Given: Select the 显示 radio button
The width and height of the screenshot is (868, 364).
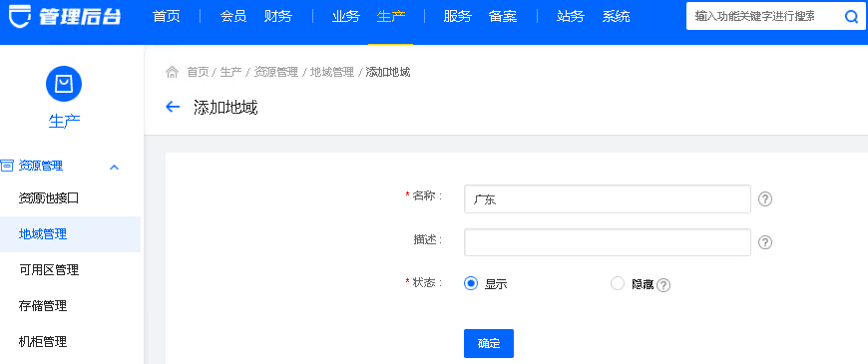Looking at the screenshot, I should coord(471,284).
